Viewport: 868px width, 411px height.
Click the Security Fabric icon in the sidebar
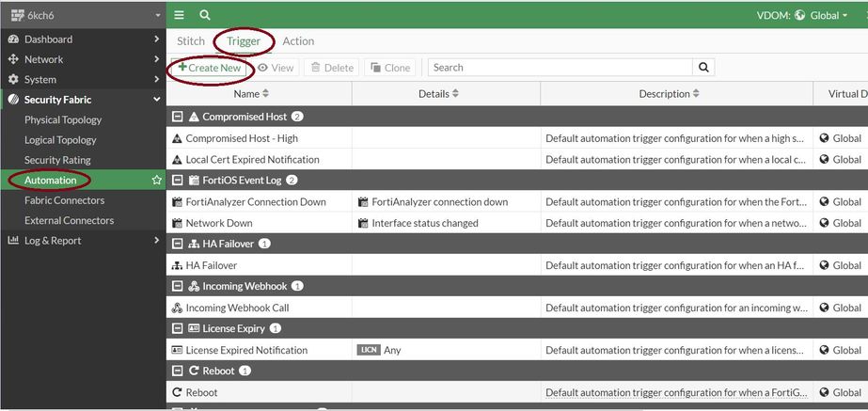(x=13, y=100)
